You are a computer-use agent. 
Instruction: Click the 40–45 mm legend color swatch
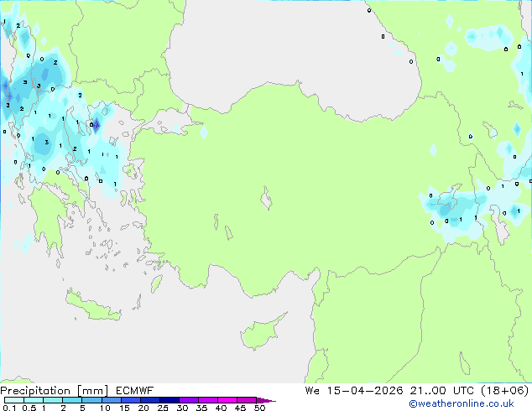coord(227,400)
